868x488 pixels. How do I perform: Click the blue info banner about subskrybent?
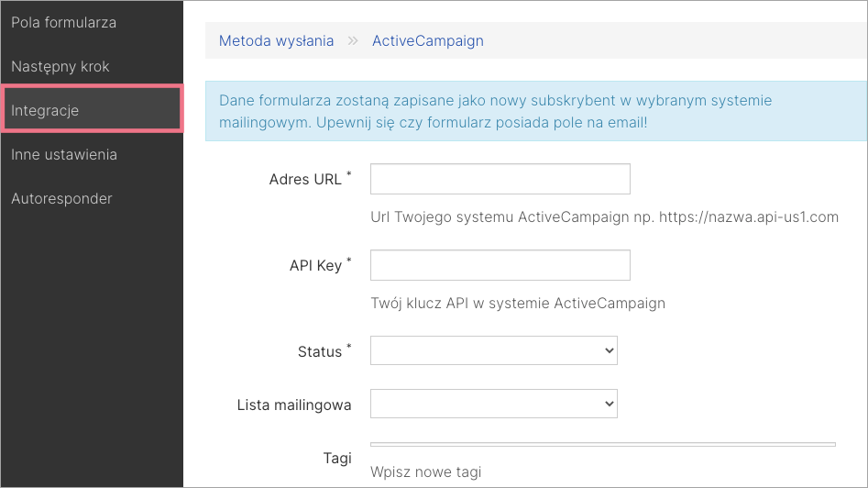(536, 111)
